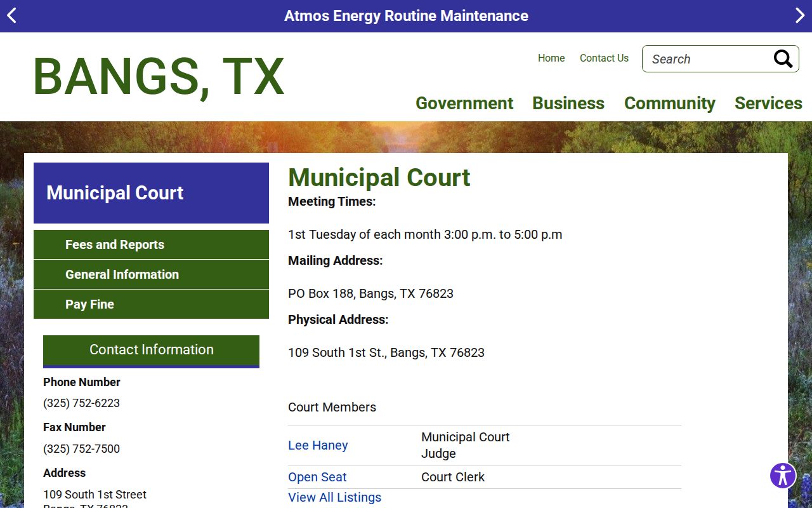
Task: Open General Information sidebar item
Action: tap(151, 274)
